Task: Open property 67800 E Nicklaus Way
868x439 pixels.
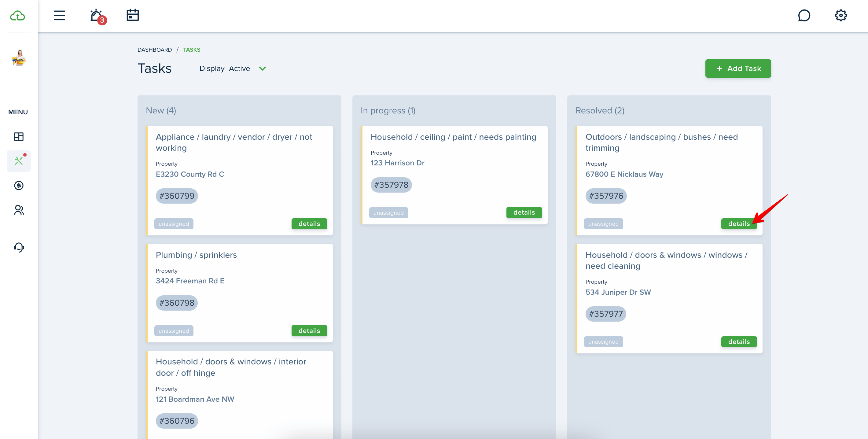Action: coord(624,174)
